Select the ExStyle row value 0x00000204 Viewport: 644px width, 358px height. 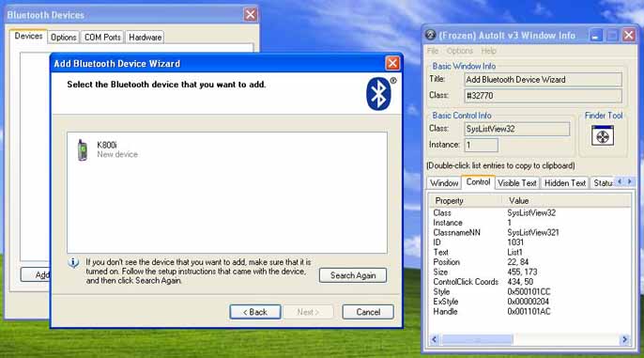pos(528,302)
